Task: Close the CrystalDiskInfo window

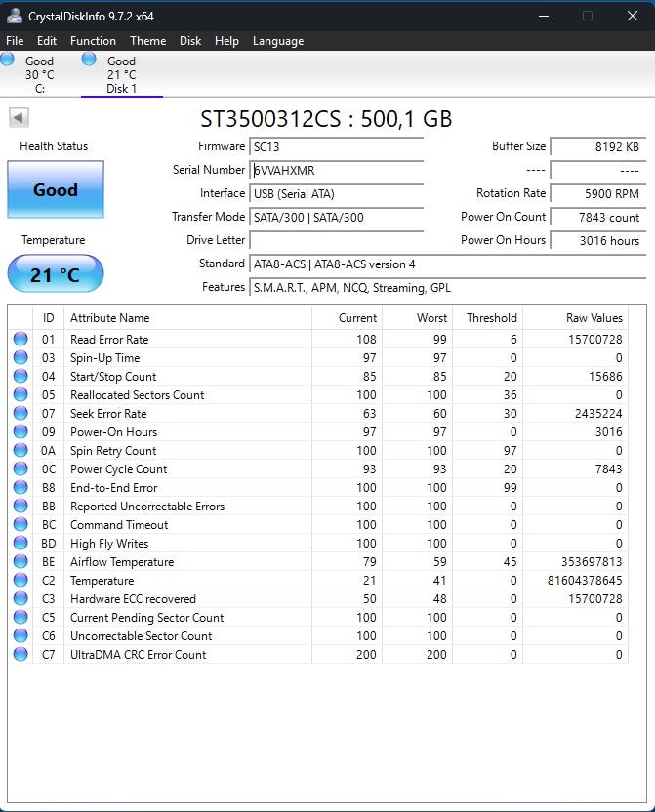Action: click(x=633, y=16)
